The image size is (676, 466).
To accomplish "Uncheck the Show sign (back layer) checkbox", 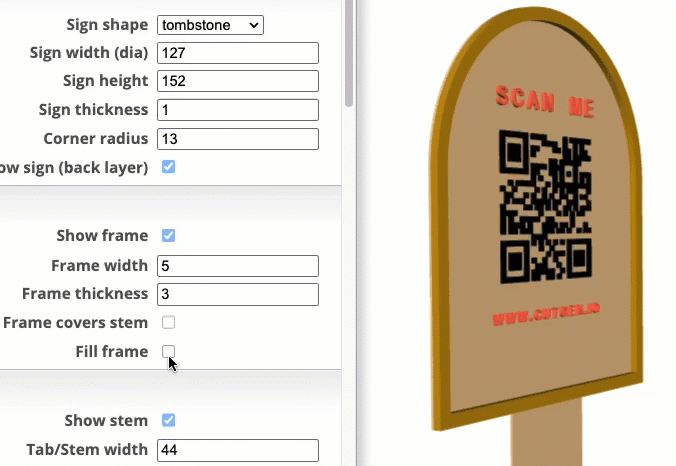I will coord(169,167).
